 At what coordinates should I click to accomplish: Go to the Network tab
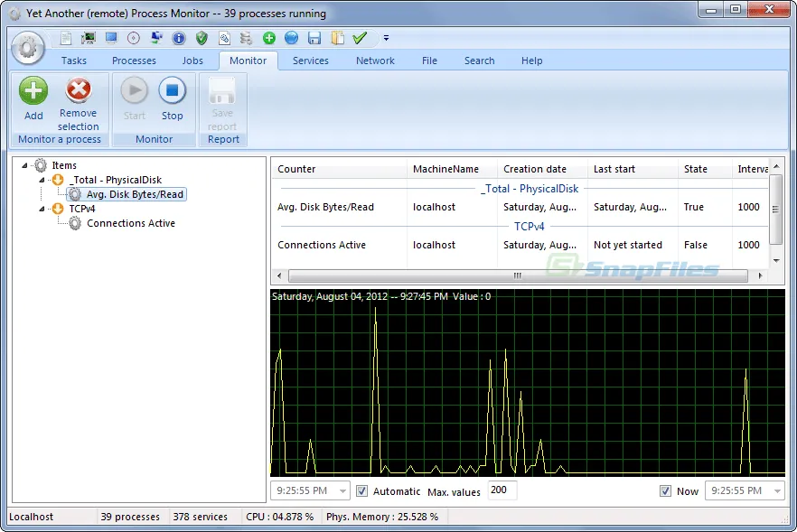[x=375, y=61]
